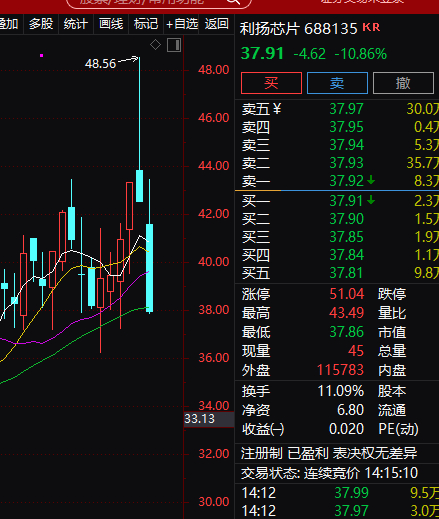Select the 买三 price 37.85
The width and height of the screenshot is (439, 519).
click(x=346, y=237)
